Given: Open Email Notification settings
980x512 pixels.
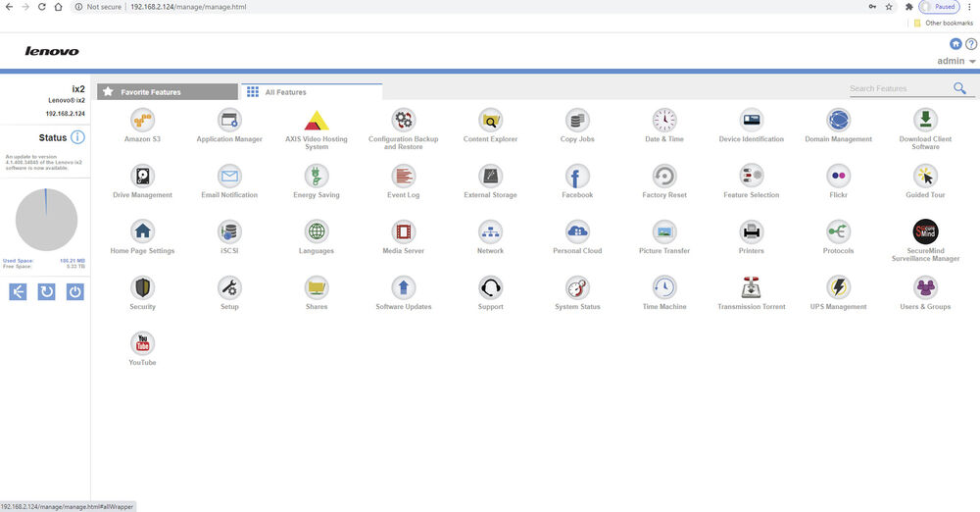Looking at the screenshot, I should point(229,176).
